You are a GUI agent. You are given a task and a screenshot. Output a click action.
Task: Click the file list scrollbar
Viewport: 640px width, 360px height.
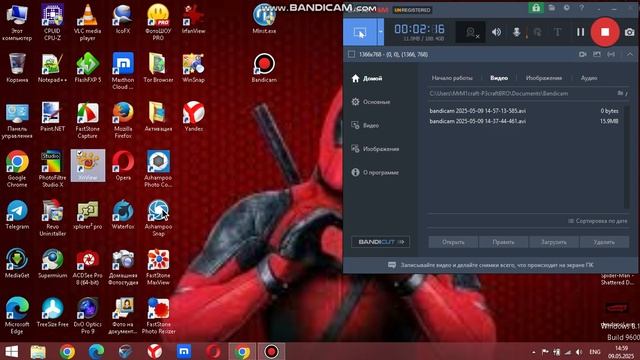coord(627,157)
